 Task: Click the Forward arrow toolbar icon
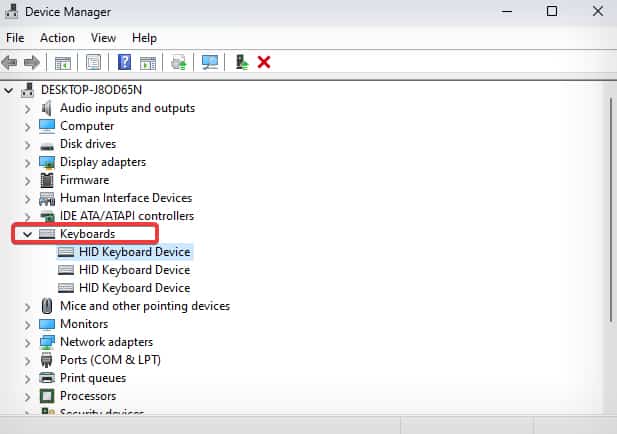pyautogui.click(x=32, y=62)
